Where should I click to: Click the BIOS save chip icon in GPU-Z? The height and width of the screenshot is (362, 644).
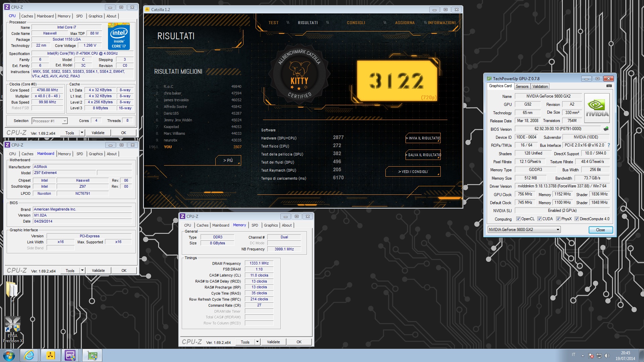(x=606, y=129)
